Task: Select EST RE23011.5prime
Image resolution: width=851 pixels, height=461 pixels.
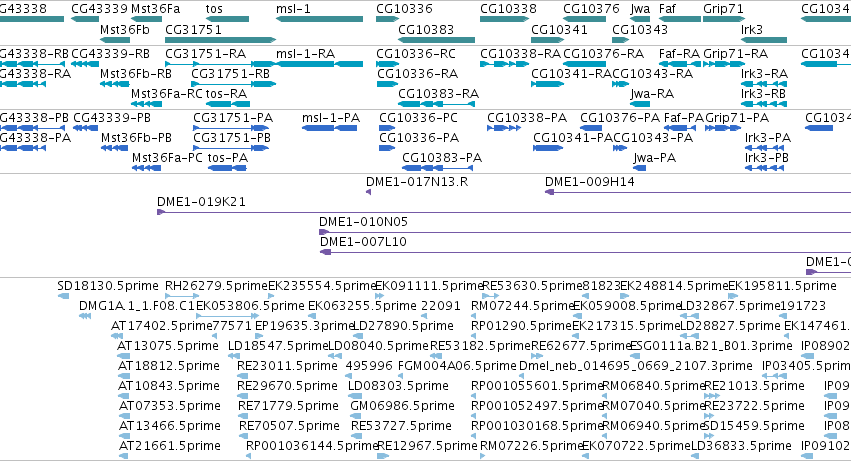Action: tap(287, 366)
